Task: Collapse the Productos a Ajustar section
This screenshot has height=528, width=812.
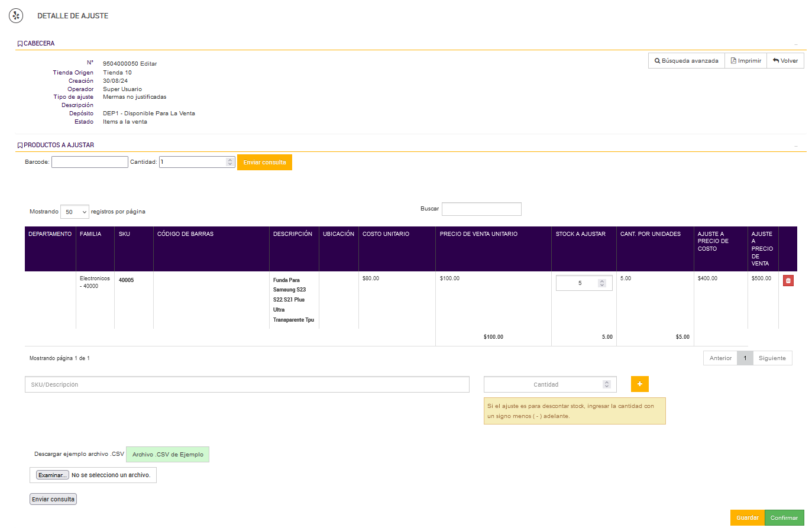Action: (x=796, y=146)
